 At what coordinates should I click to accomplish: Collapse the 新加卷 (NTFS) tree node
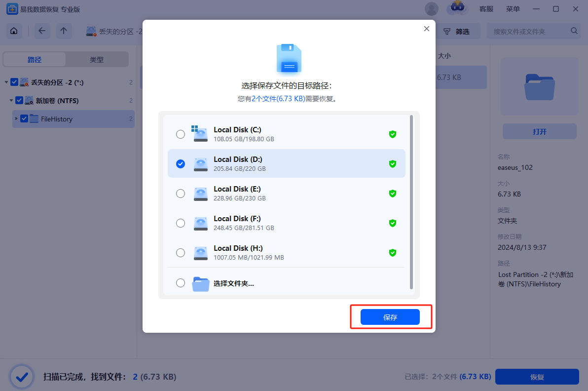click(x=11, y=100)
